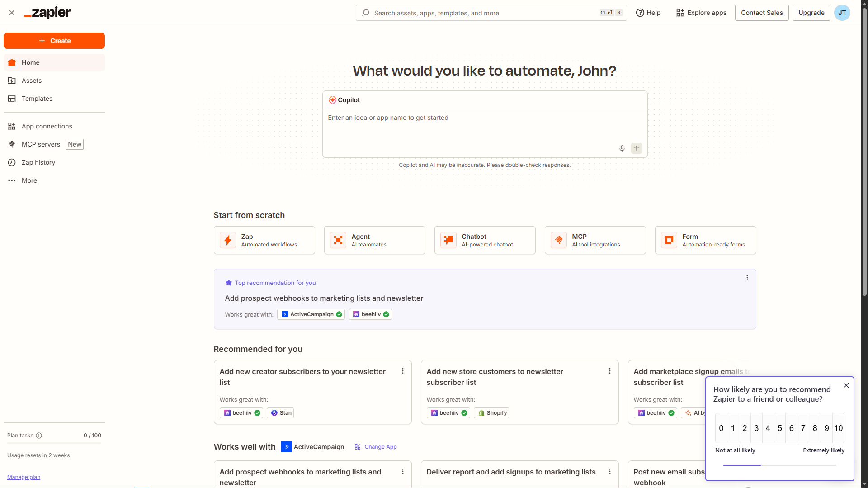Click the Form card icon
The height and width of the screenshot is (488, 868).
pyautogui.click(x=669, y=240)
